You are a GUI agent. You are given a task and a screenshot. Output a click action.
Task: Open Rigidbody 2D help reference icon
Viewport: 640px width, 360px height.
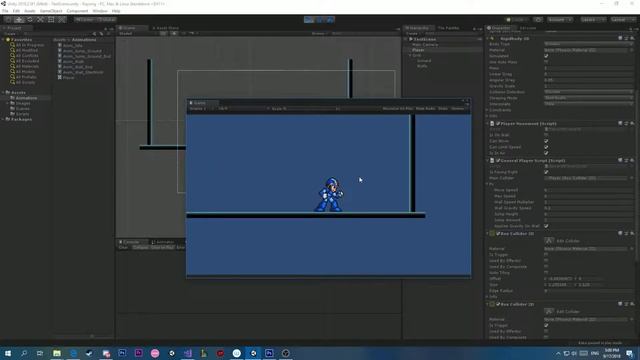620,38
